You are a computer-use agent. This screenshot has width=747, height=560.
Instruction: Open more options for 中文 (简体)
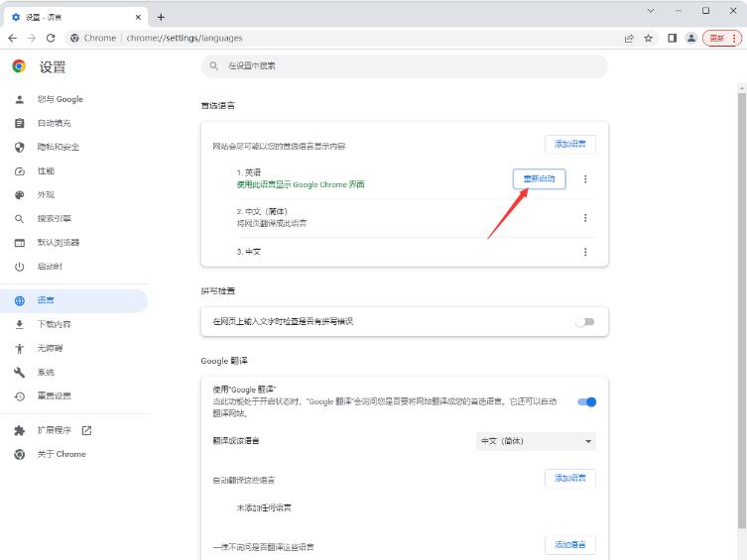click(585, 218)
